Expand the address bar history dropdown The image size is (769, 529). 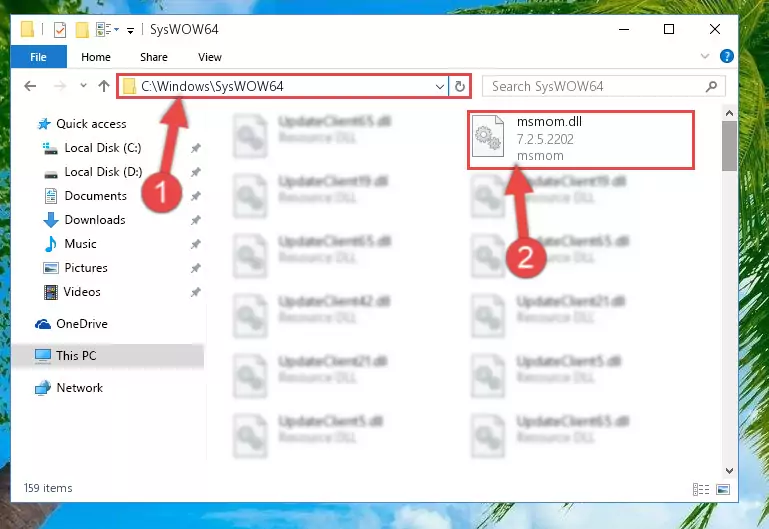click(440, 87)
